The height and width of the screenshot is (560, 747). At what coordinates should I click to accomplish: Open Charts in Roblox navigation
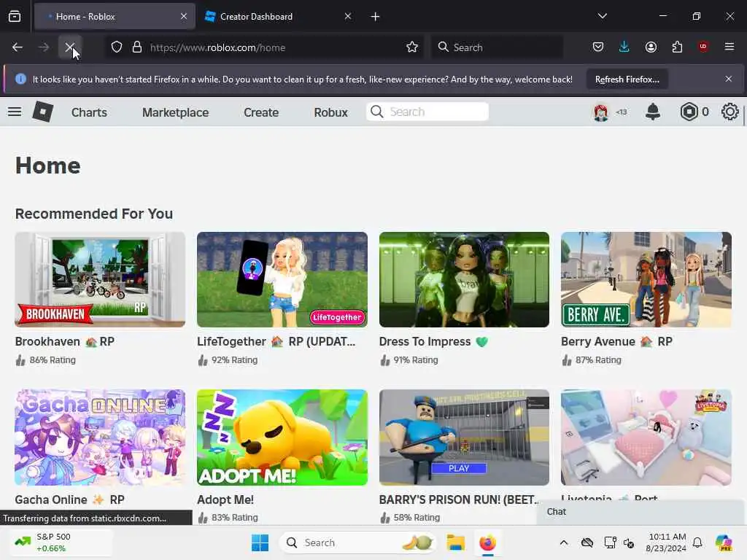(x=89, y=112)
